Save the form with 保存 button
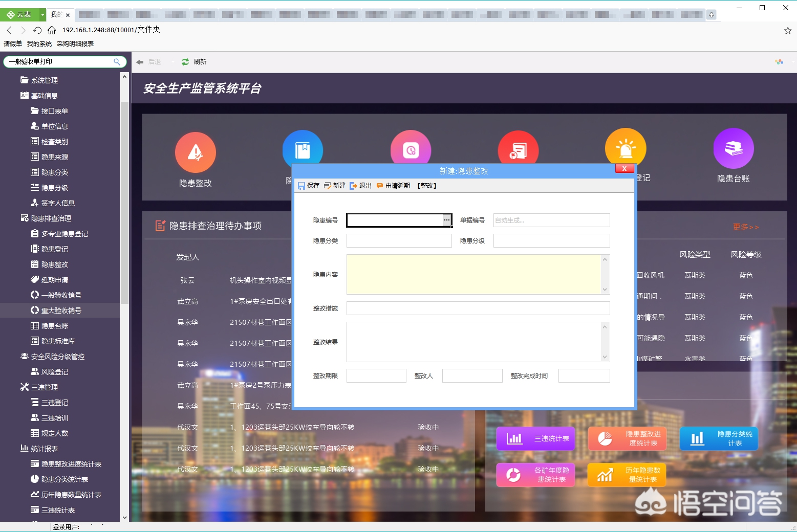This screenshot has width=797, height=532. [x=308, y=186]
